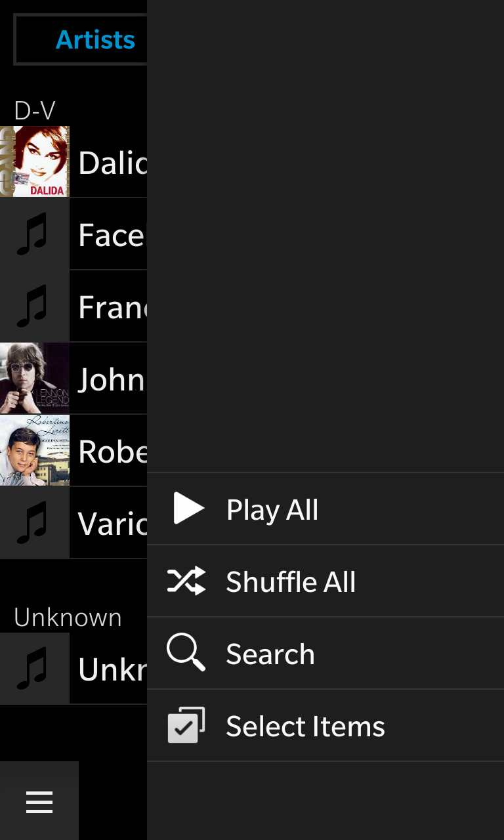This screenshot has width=504, height=840.
Task: Tap the Unknown artist music note icon
Action: pos(34,669)
